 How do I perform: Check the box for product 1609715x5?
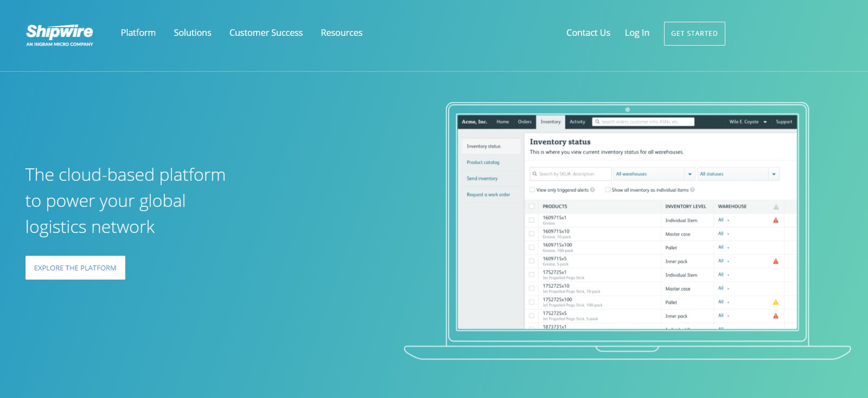click(532, 261)
